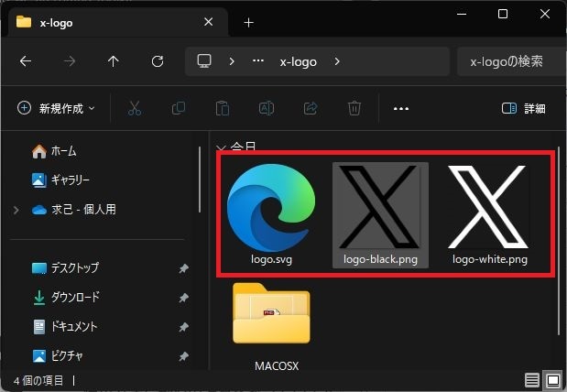The height and width of the screenshot is (392, 567).
Task: Expand chevron after the PC icon
Action: point(232,61)
